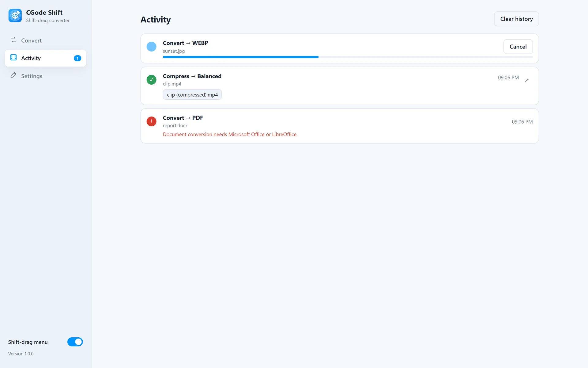Image resolution: width=588 pixels, height=368 pixels.
Task: Open the compressed clip via the arrow icon
Action: [527, 80]
